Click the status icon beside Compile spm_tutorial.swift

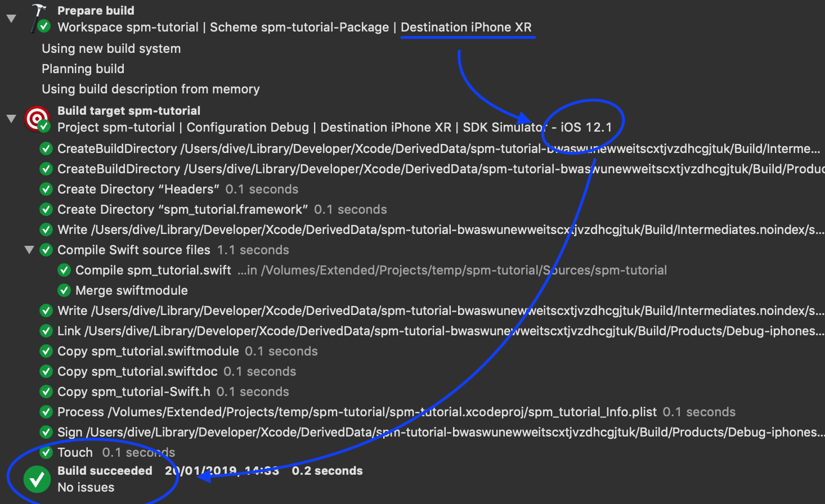coord(64,271)
